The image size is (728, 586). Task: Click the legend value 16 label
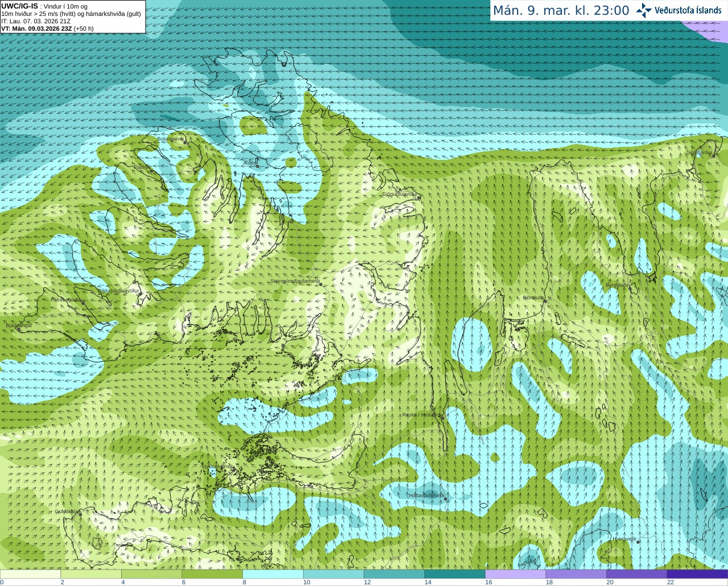tap(488, 582)
